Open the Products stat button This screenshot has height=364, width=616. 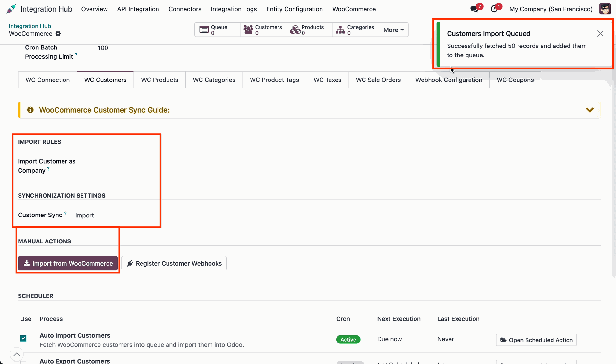[309, 30]
